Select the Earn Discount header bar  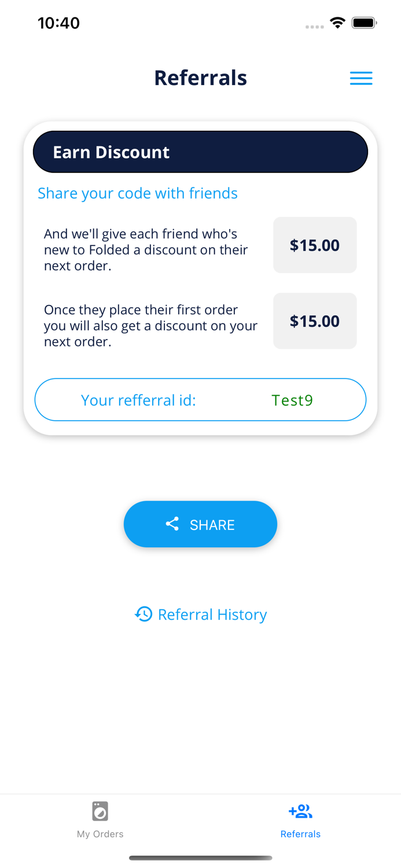click(200, 152)
